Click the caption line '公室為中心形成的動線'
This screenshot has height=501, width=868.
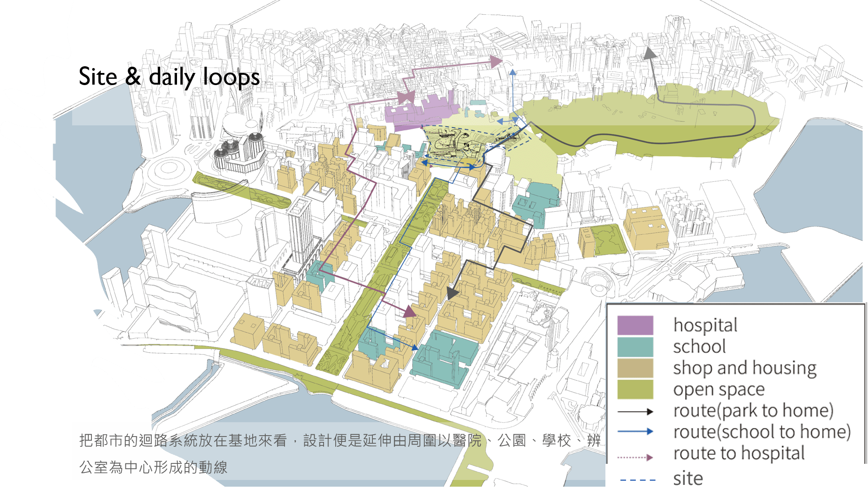tap(153, 467)
